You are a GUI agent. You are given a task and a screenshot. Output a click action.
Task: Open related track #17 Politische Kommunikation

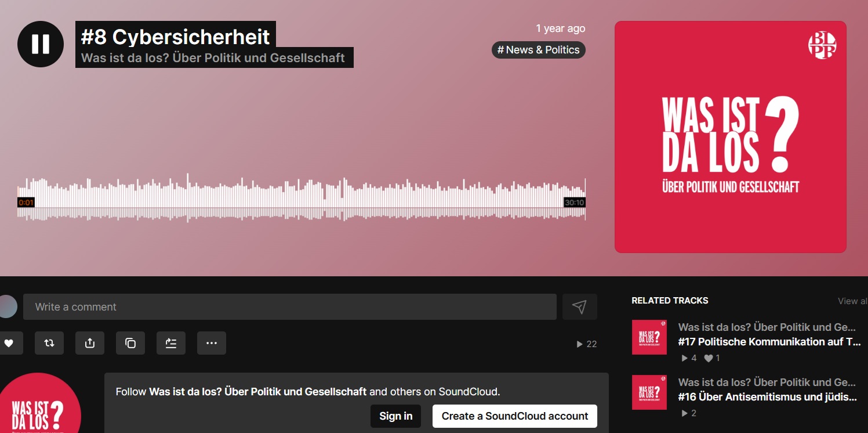769,342
